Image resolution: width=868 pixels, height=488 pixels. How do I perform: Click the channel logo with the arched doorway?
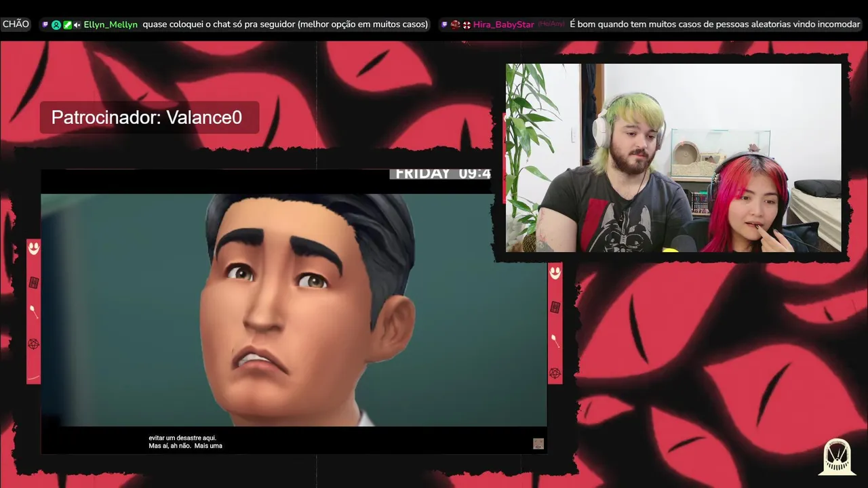(836, 457)
